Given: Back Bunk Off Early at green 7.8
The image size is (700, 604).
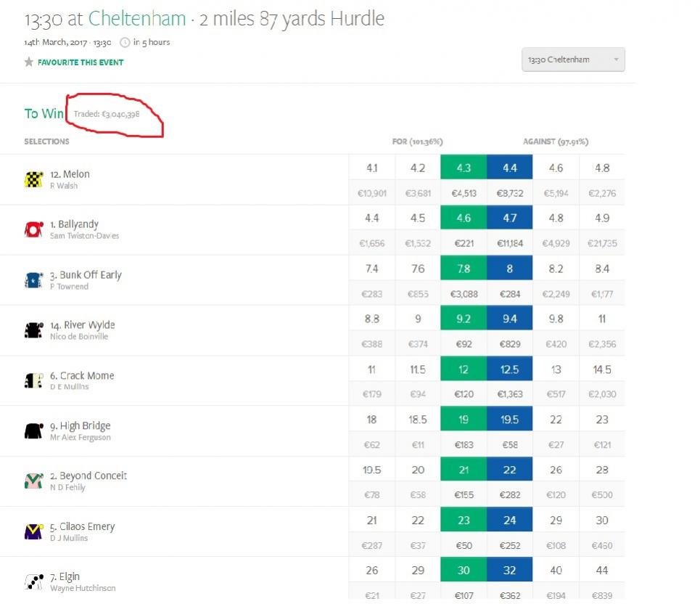Looking at the screenshot, I should tap(464, 268).
